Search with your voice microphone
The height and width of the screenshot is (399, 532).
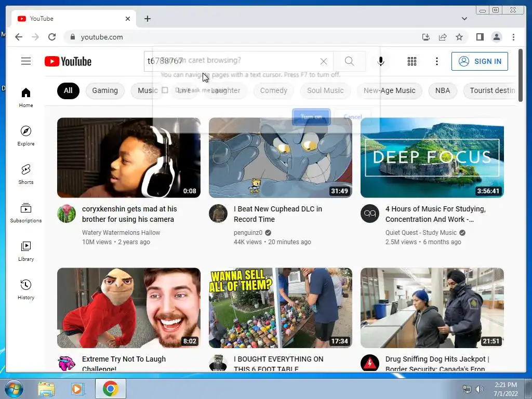coord(381,61)
